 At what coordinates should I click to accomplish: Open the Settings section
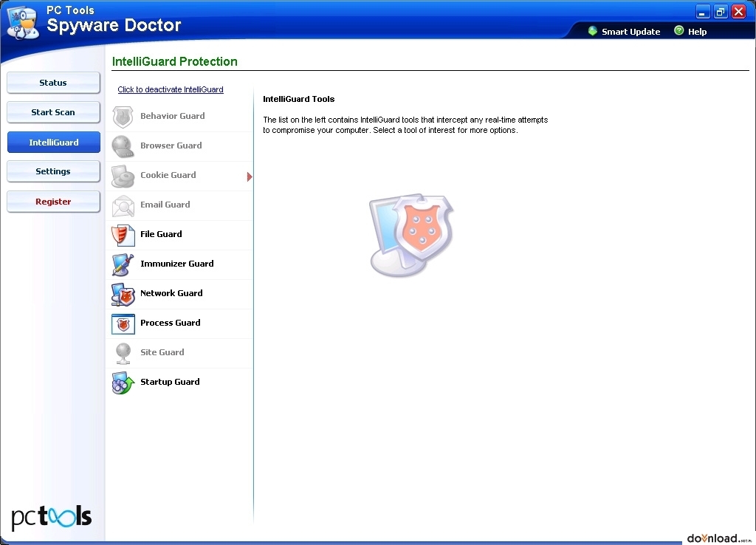(53, 171)
